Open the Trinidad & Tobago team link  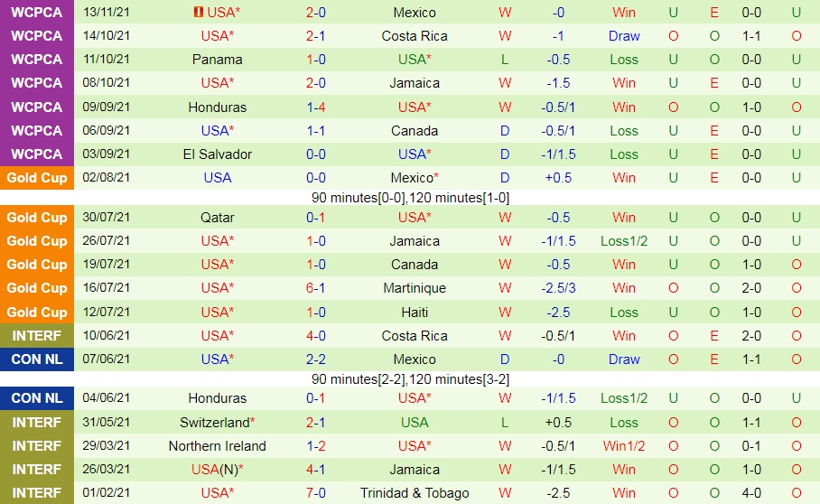coord(415,493)
